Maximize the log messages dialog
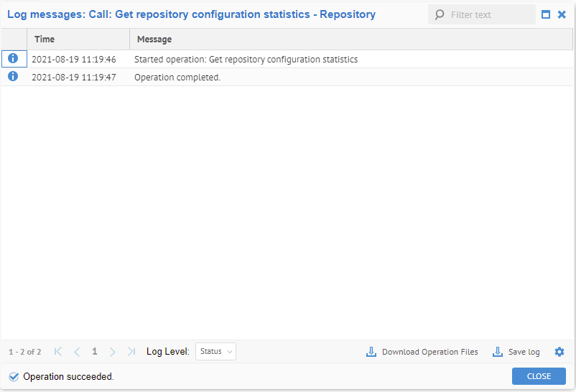Image resolution: width=576 pixels, height=392 pixels. (546, 14)
